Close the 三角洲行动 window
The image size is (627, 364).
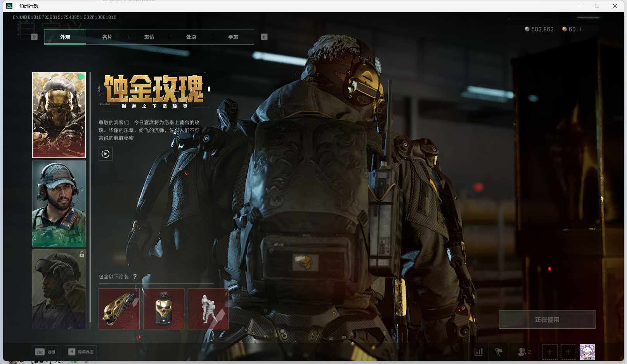[615, 6]
